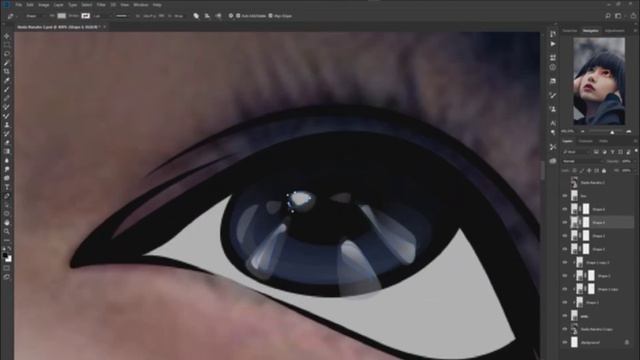
Task: Switch to the Channels tab
Action: pos(585,141)
